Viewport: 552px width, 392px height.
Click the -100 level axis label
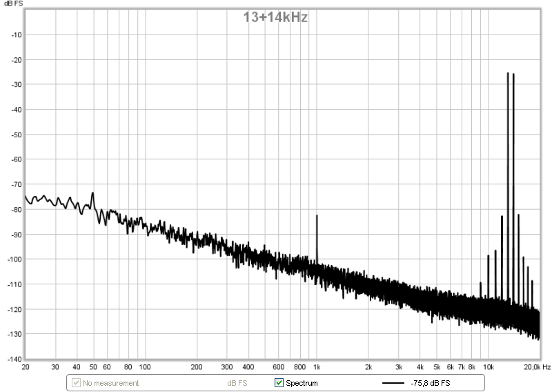[14, 259]
